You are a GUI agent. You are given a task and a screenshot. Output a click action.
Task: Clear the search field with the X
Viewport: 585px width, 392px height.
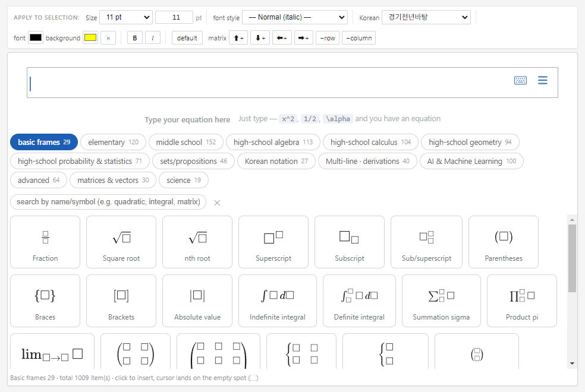pyautogui.click(x=217, y=203)
